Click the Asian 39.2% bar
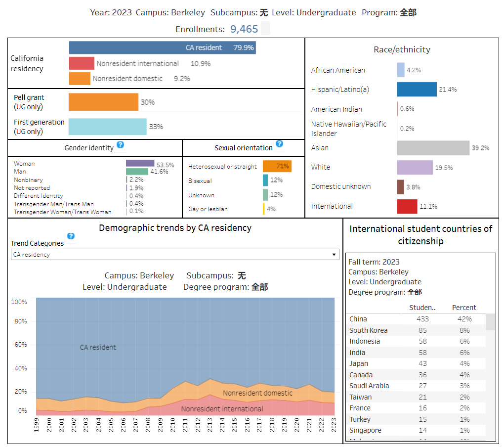The width and height of the screenshot is (504, 447). [x=433, y=148]
